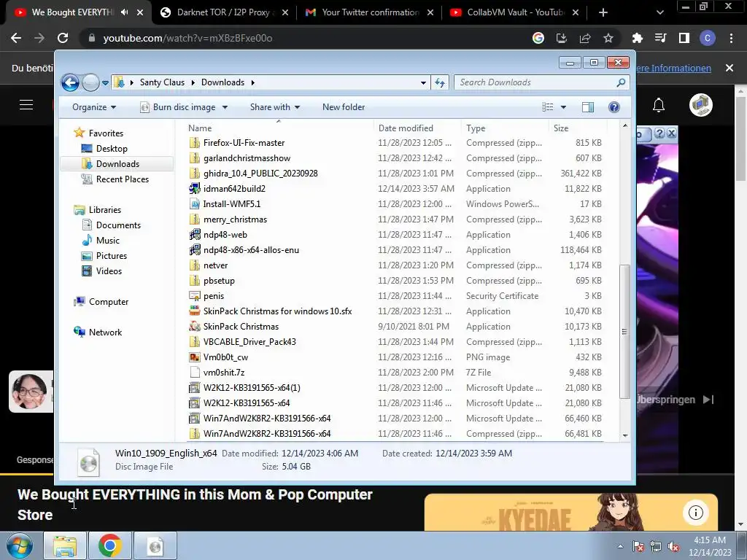Expand the arrow after Downloads breadcrumb

[253, 83]
